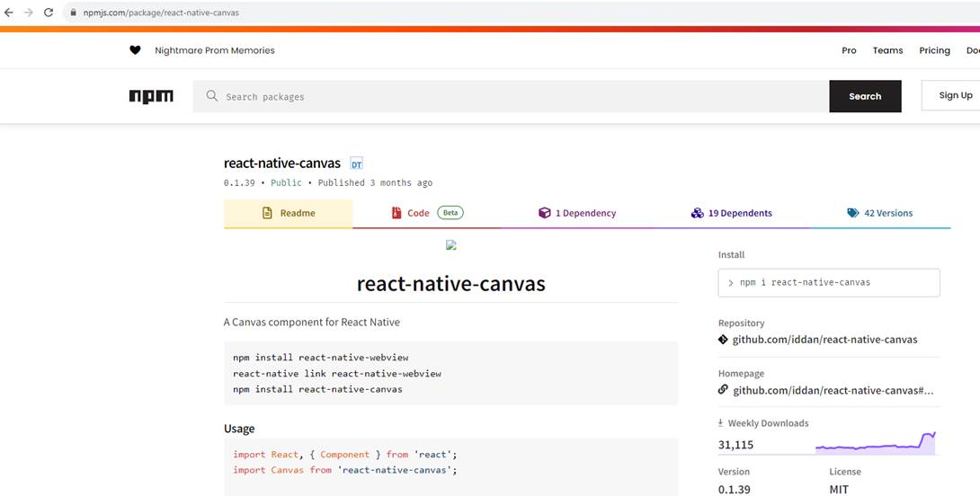The height and width of the screenshot is (496, 980).
Task: Click the Usage heading
Action: [239, 429]
